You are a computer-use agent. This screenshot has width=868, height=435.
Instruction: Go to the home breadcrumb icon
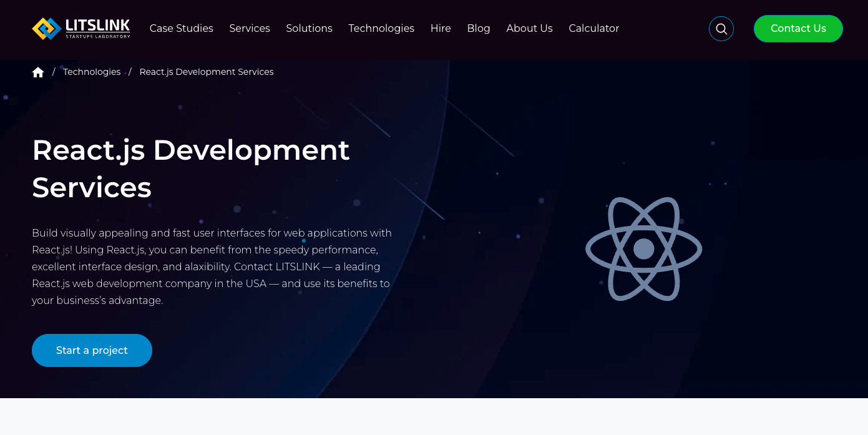(x=38, y=72)
